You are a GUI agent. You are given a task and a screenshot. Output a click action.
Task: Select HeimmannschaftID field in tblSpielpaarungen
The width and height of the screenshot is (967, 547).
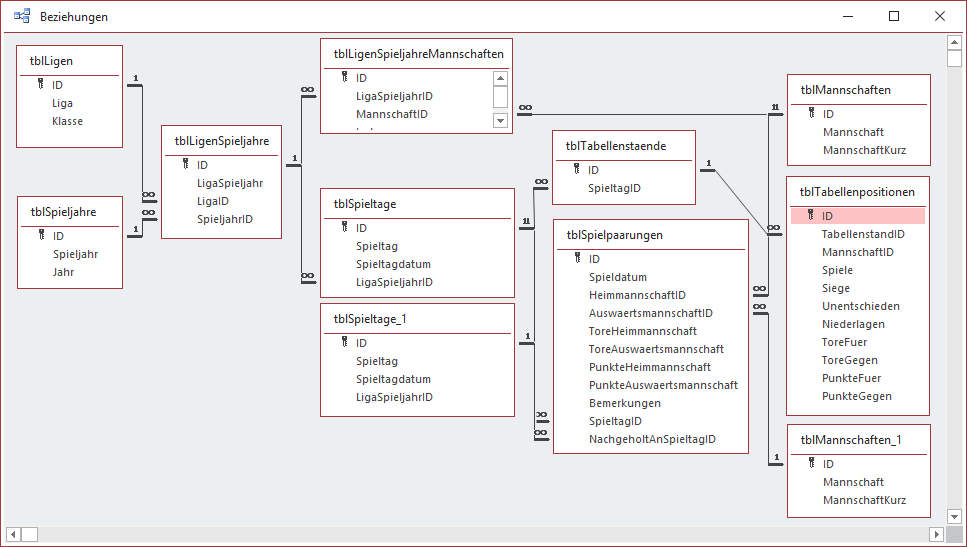click(x=637, y=295)
